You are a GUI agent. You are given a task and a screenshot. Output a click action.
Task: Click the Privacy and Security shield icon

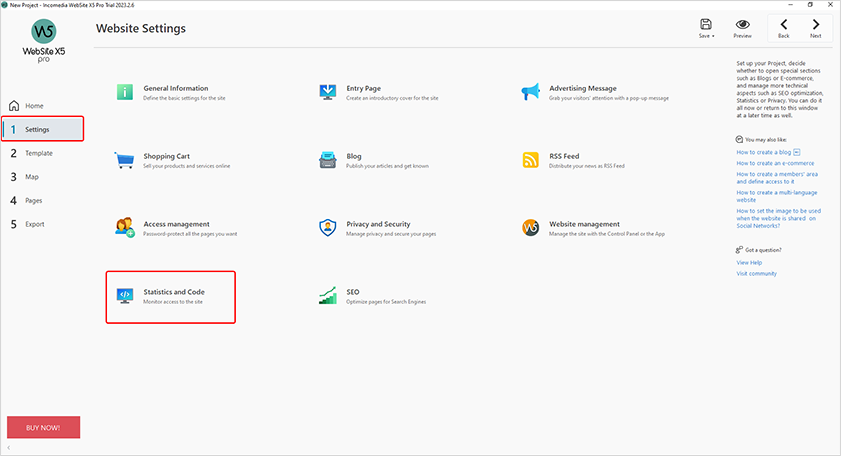pyautogui.click(x=328, y=227)
